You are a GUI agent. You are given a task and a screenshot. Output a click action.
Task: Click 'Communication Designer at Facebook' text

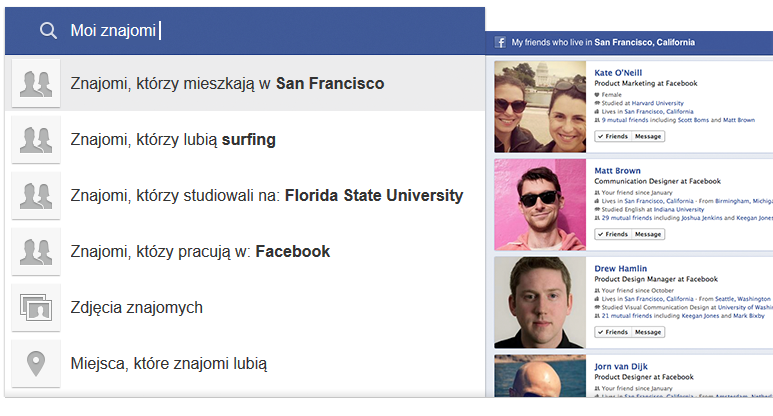click(658, 181)
